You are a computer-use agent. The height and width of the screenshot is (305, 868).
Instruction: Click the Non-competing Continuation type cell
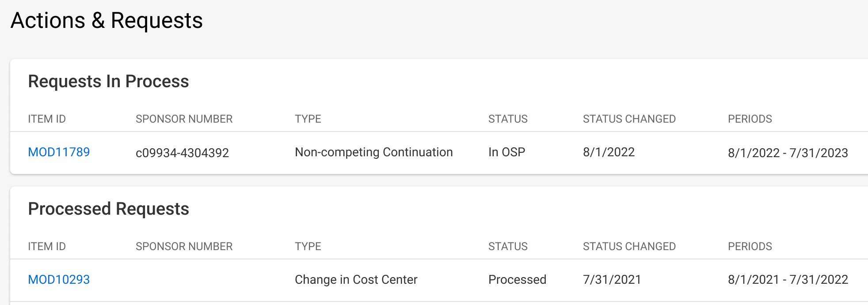coord(373,152)
